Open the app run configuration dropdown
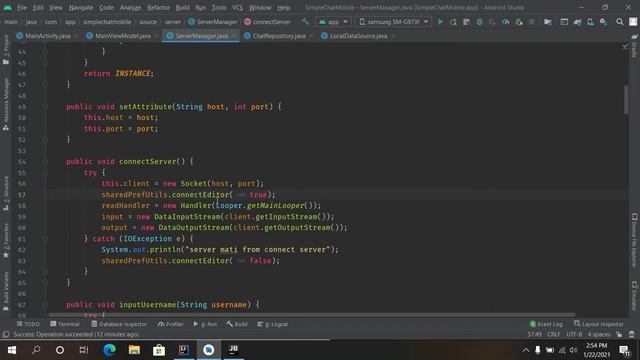This screenshot has width=640, height=360. (x=333, y=22)
